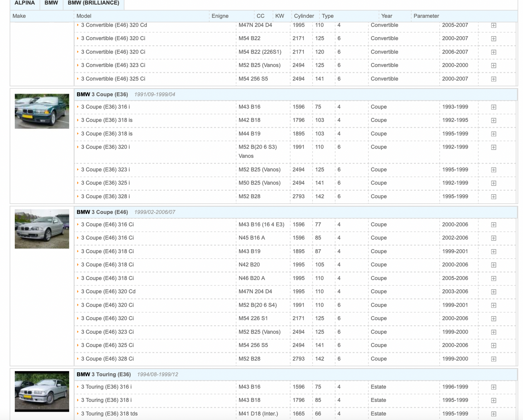Viewport: 523px width, 420px height.
Task: Click the green BMW 3 Coupe (E36) thumbnail
Action: click(x=42, y=111)
